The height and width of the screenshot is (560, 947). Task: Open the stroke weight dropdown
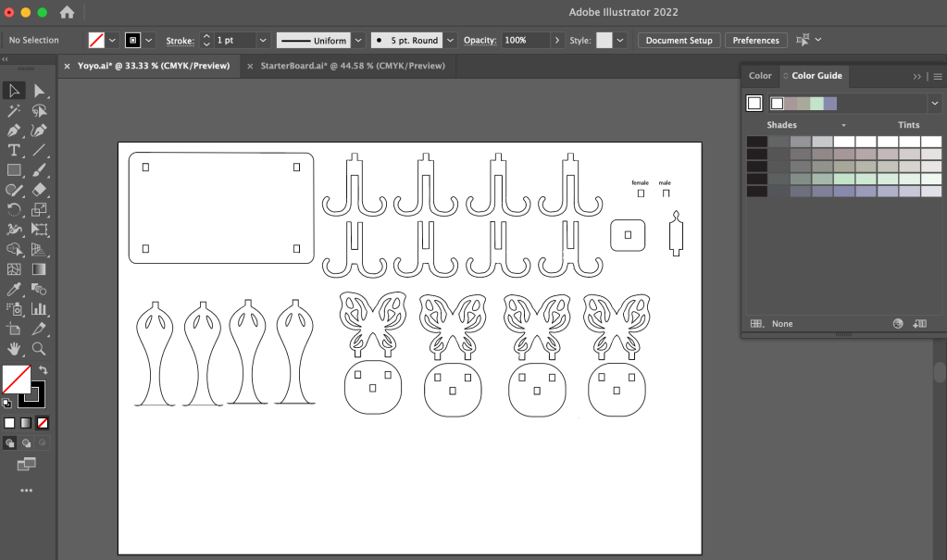[x=263, y=41]
